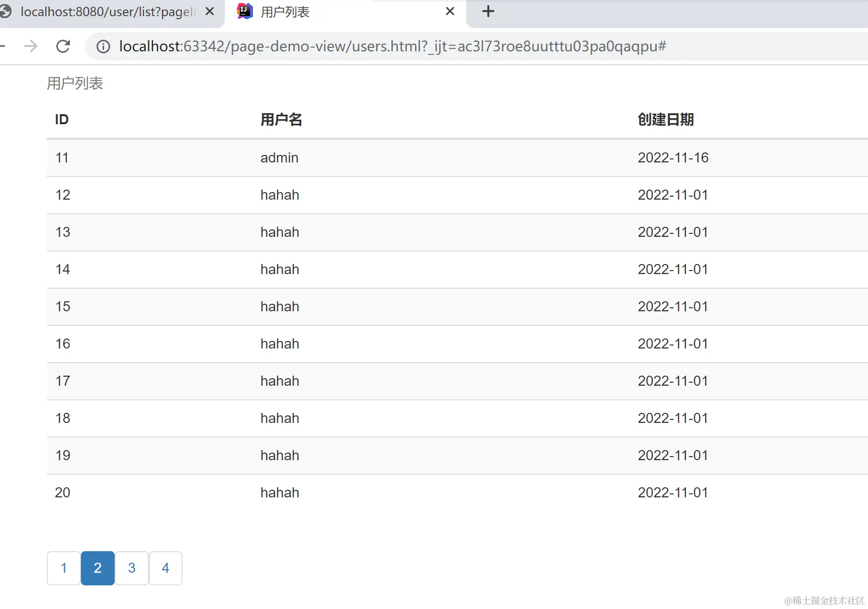Click ID cell 13

[63, 232]
